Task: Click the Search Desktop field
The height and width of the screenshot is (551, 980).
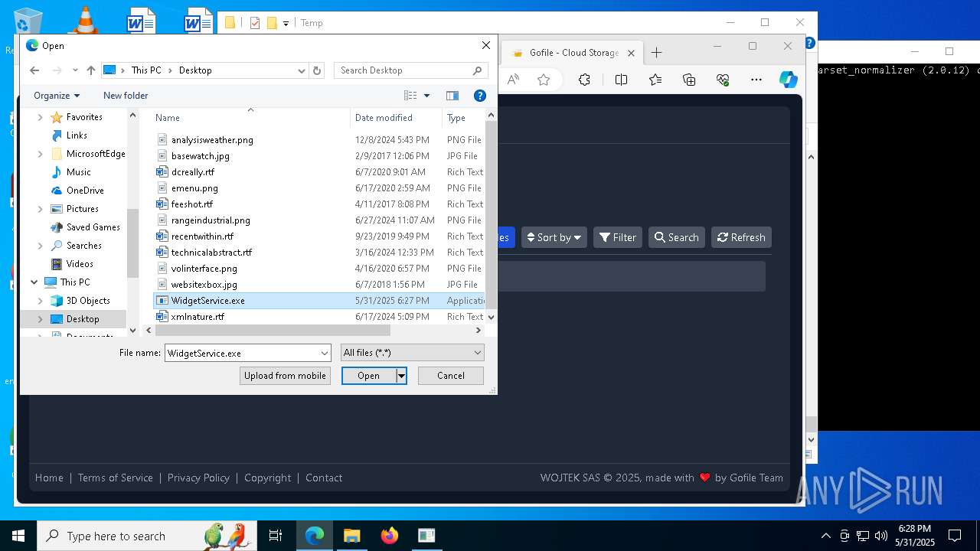Action: pos(411,70)
